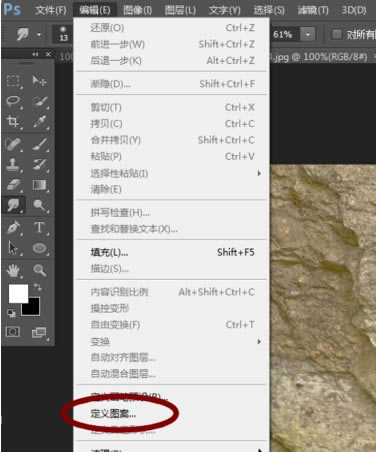
Task: Select the Lasso tool
Action: click(x=13, y=101)
